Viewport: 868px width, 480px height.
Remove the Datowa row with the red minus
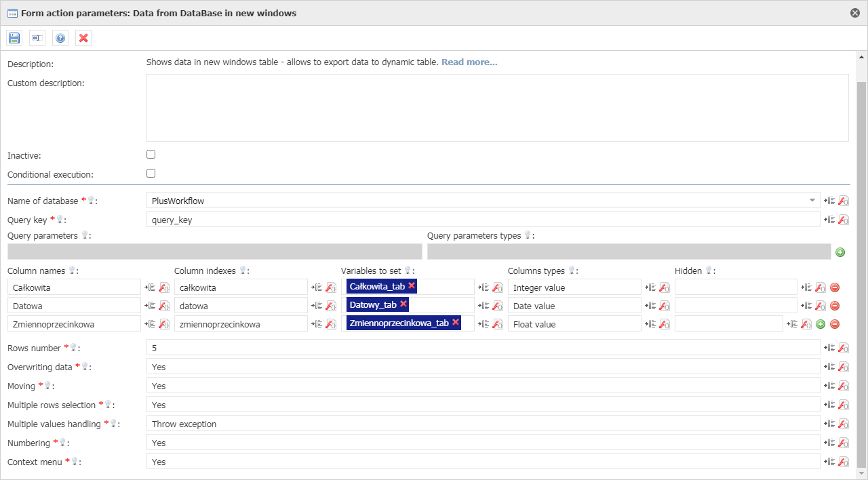pos(835,306)
